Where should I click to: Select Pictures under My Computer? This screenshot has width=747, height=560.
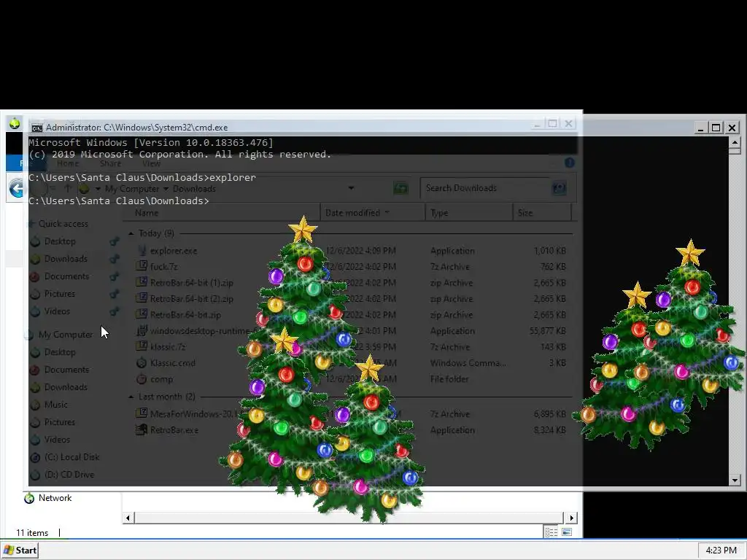pos(60,422)
